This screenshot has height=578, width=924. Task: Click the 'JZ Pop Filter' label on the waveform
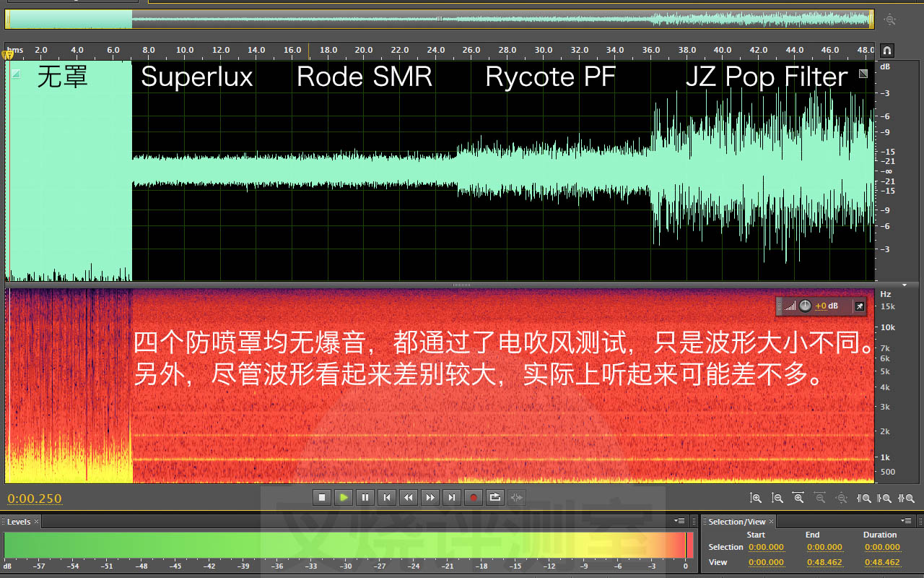point(767,77)
